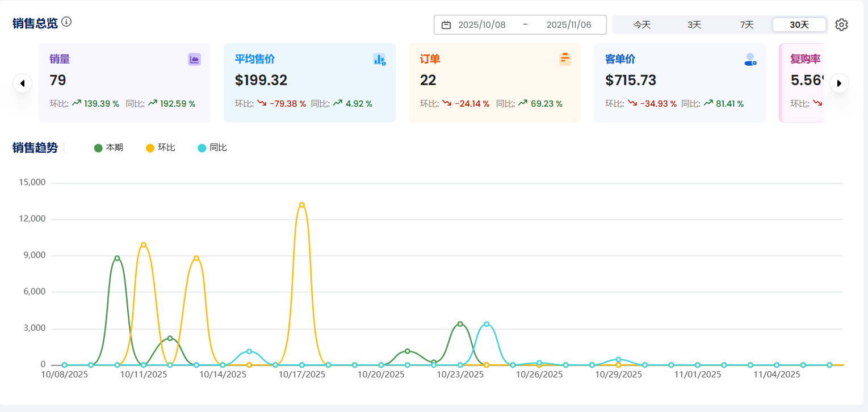Viewport: 868px width, 412px height.
Task: Toggle the 本期 legend series
Action: click(108, 148)
